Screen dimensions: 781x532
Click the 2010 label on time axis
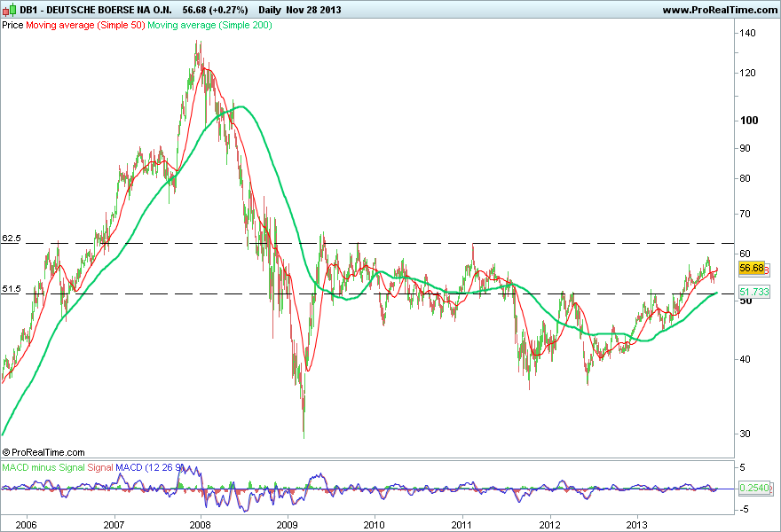374,525
